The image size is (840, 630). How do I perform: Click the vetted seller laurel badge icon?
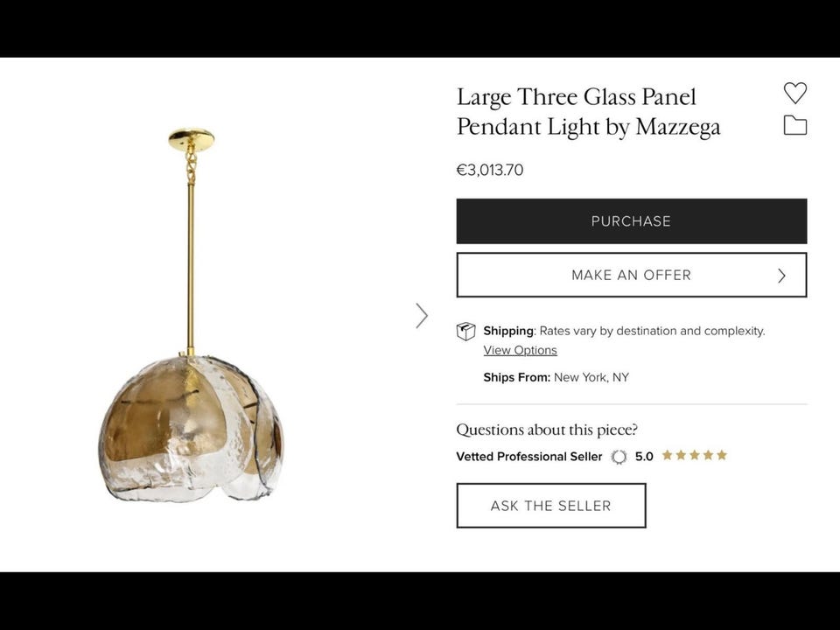pyautogui.click(x=619, y=457)
